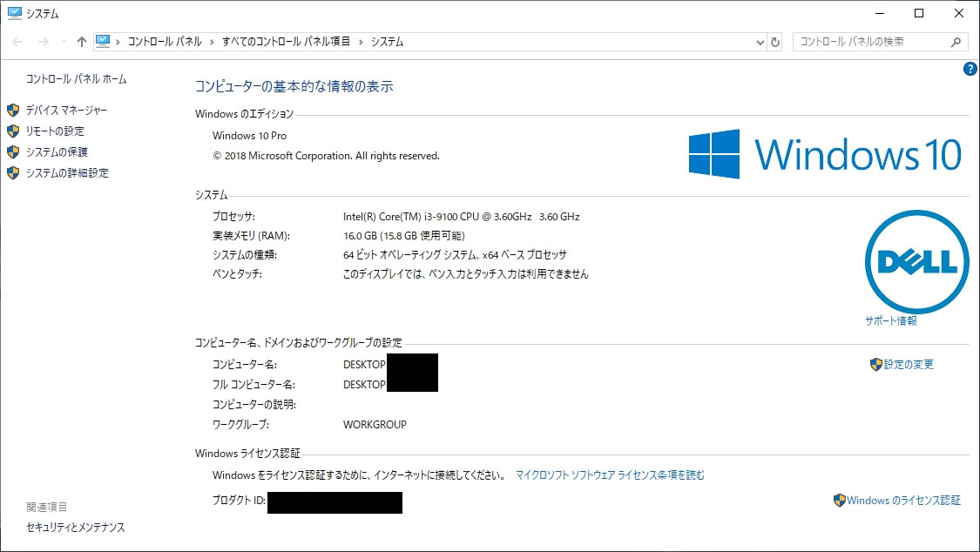Click the コンピューターの基本的な情報の表示 heading
Viewport: 980px width, 552px height.
[294, 86]
